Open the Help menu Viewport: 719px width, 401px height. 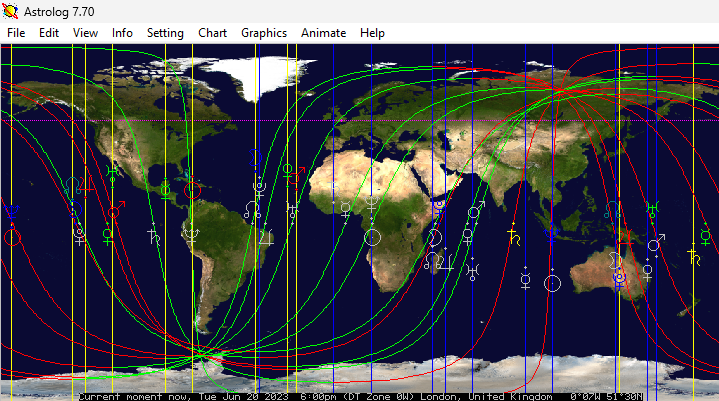(x=372, y=33)
